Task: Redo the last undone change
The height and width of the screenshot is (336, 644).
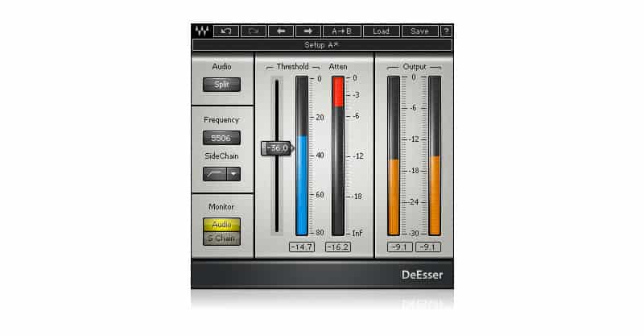Action: (254, 31)
